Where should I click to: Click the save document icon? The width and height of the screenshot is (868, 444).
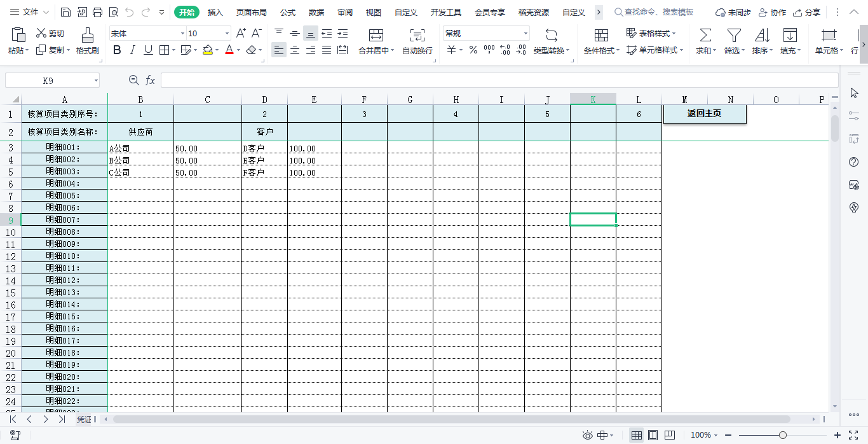(66, 12)
